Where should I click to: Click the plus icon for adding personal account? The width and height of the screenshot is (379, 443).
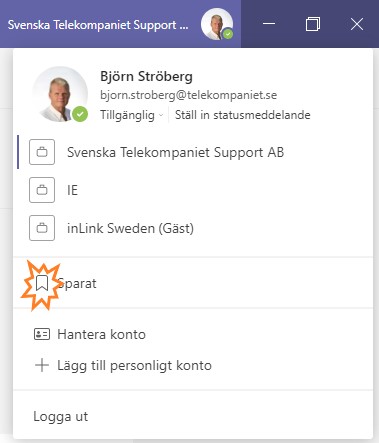click(x=42, y=365)
